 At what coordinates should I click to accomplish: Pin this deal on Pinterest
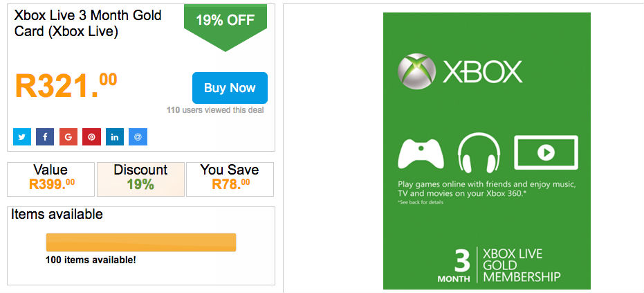tap(91, 136)
